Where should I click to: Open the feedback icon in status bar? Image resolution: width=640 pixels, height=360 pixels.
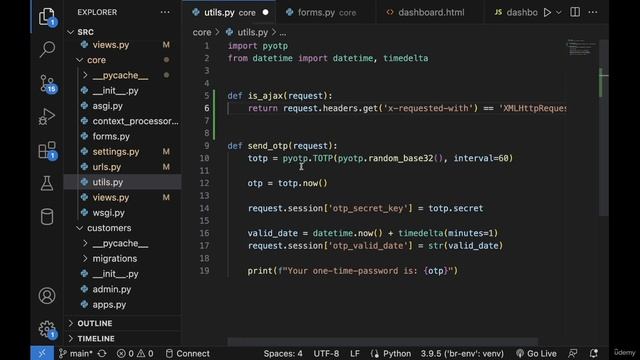[x=573, y=353]
